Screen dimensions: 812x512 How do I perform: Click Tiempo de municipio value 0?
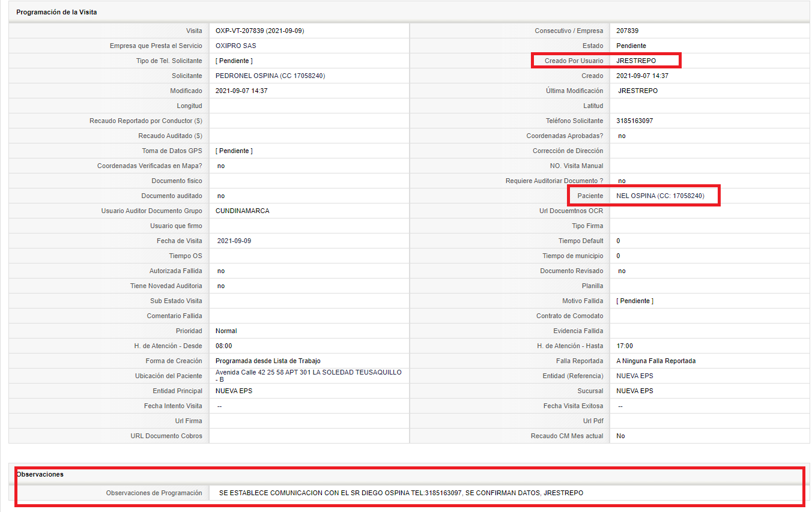coord(619,256)
